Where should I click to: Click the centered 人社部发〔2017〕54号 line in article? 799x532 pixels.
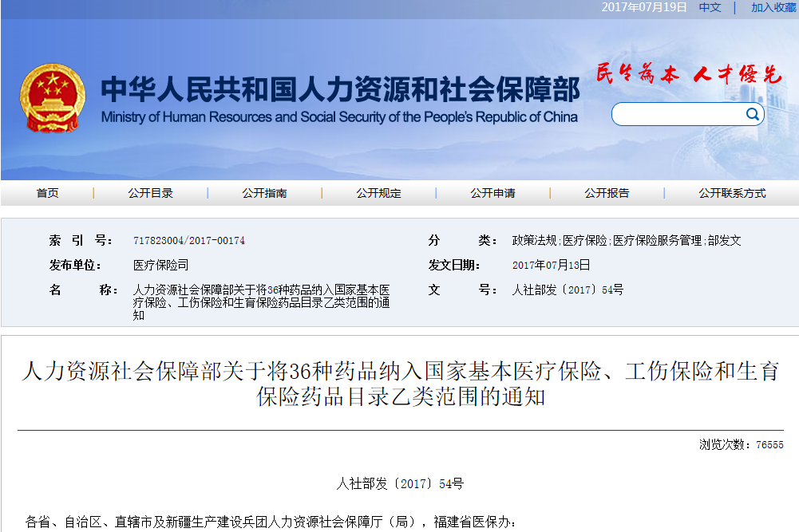[x=400, y=483]
